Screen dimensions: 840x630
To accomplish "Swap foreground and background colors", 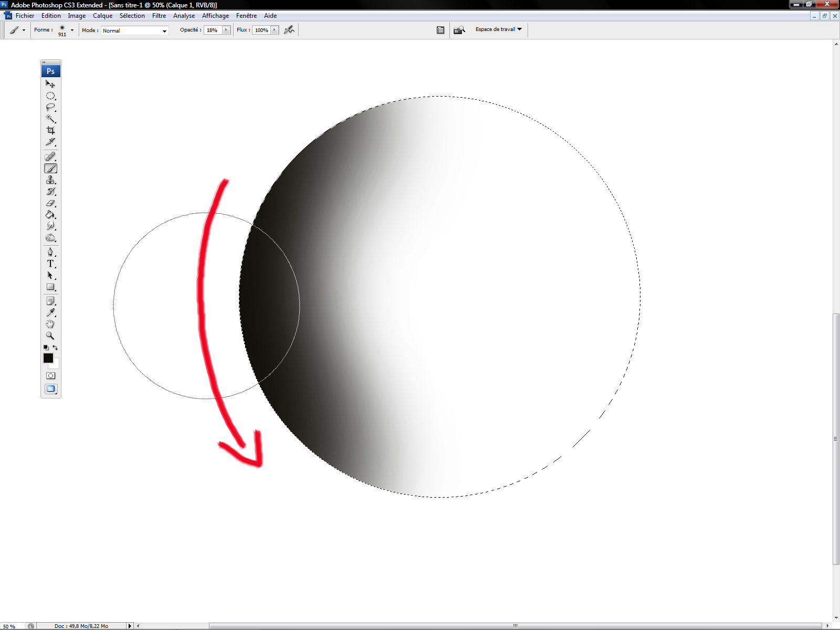I will click(x=55, y=348).
